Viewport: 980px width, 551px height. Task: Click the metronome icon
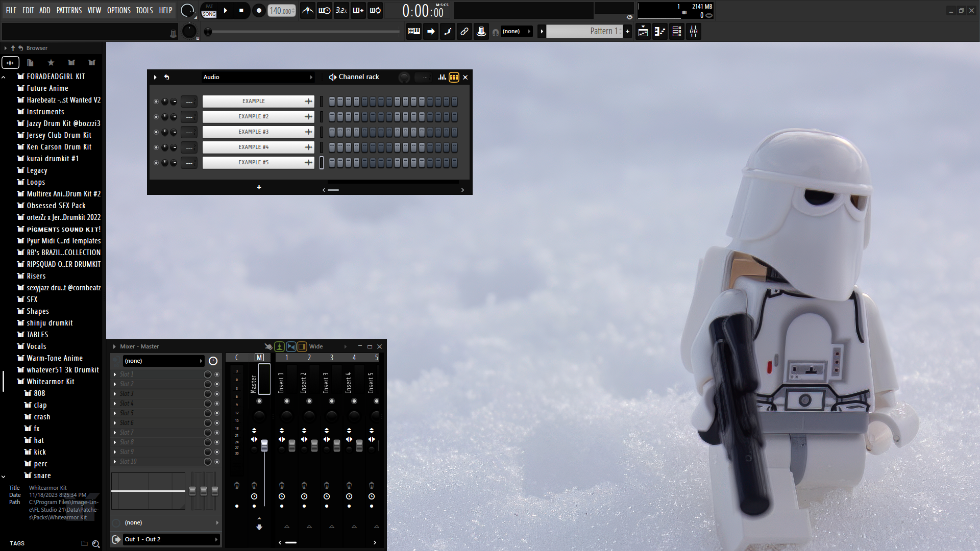pos(307,10)
